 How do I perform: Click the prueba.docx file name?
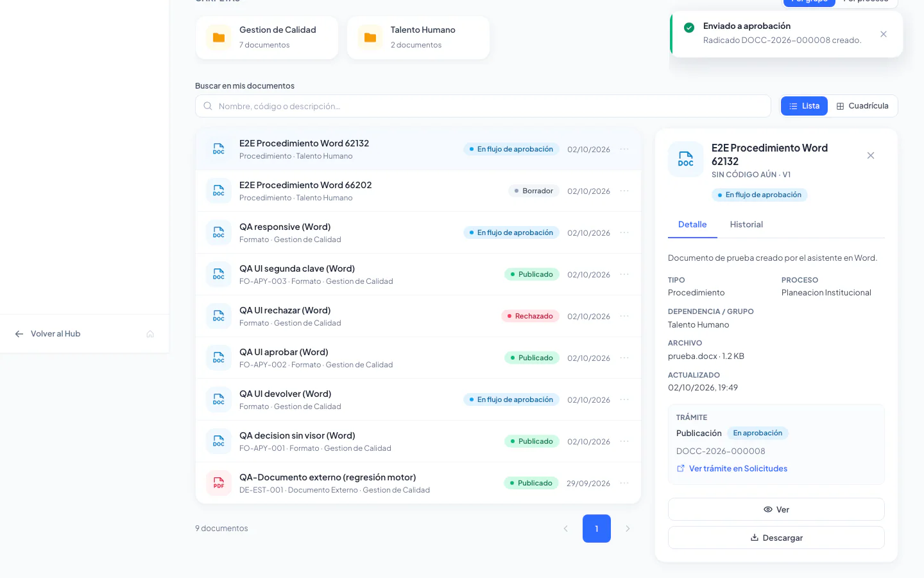pyautogui.click(x=692, y=356)
